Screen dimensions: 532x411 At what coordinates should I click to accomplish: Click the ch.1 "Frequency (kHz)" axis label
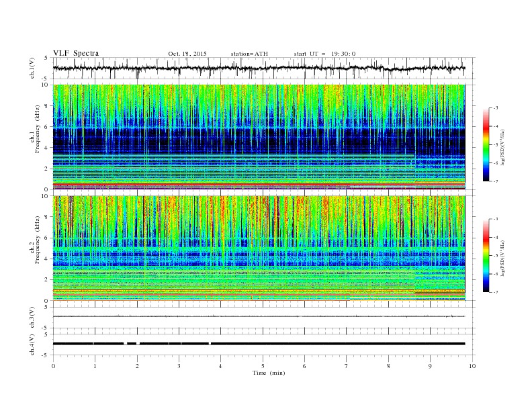(38, 129)
